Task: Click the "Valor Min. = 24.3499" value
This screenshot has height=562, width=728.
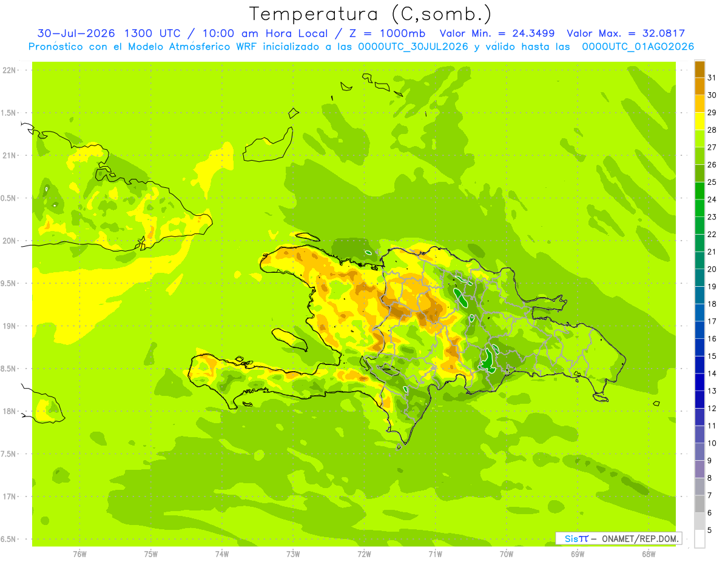Action: pyautogui.click(x=497, y=33)
